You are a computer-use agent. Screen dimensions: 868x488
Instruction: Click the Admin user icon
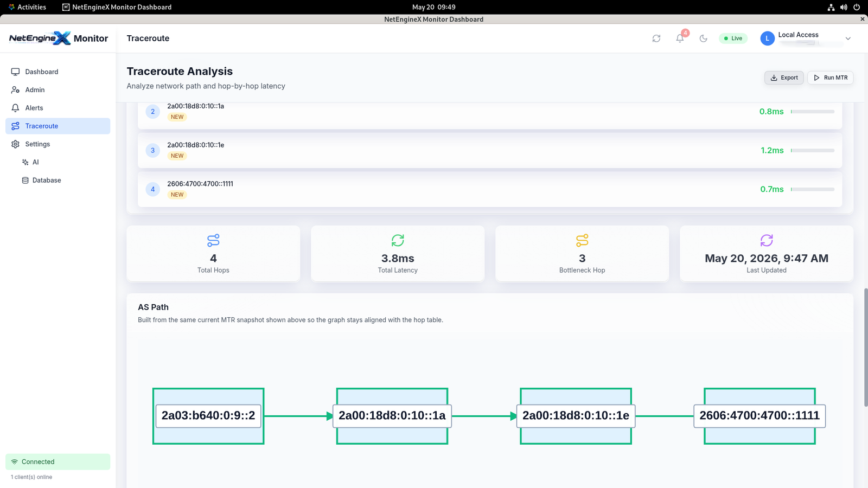(15, 90)
